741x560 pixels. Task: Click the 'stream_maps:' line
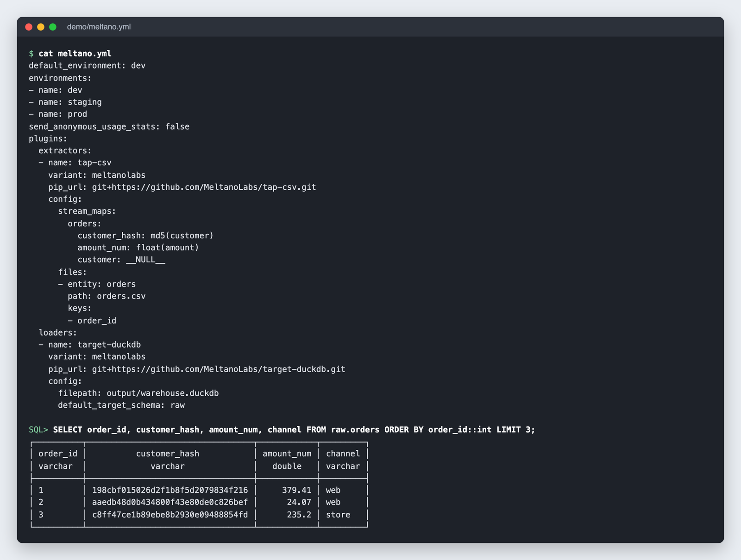[x=87, y=212]
